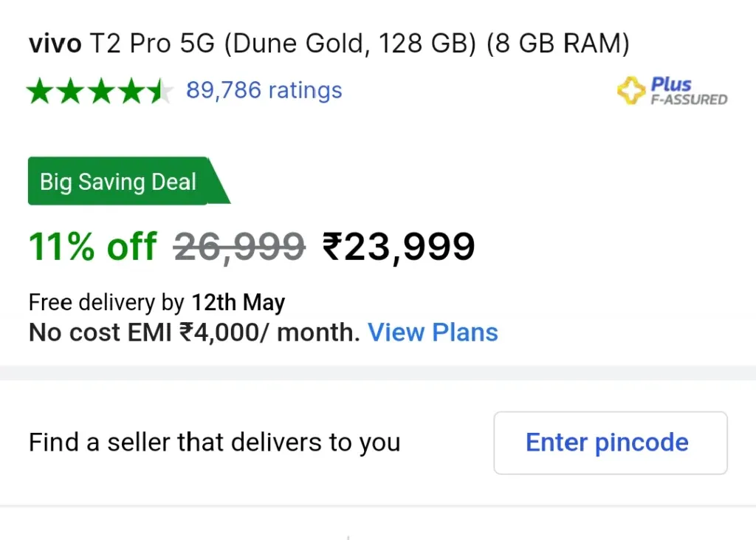
Task: Tap the bold vivo brand name
Action: [55, 44]
